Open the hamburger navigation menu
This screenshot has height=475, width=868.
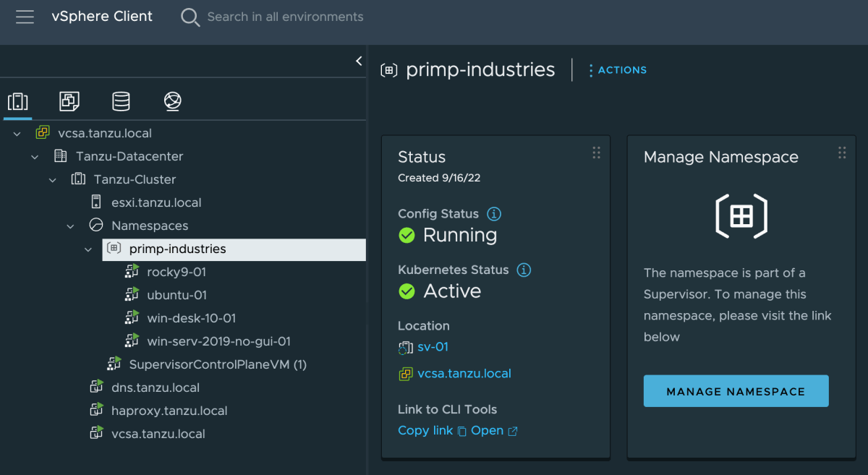(25, 17)
